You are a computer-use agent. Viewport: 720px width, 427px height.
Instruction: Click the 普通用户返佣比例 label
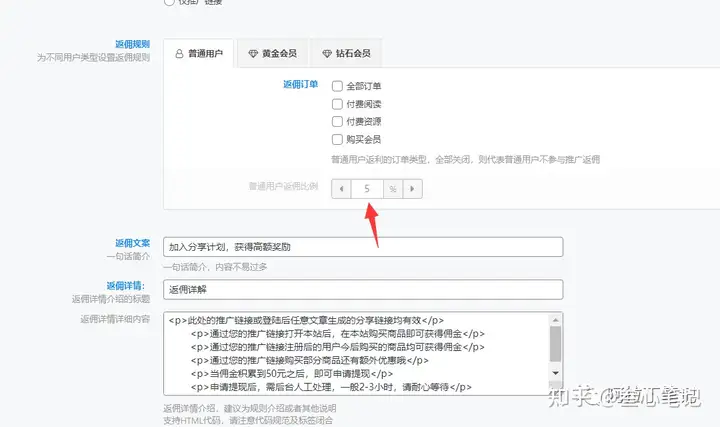tap(283, 186)
